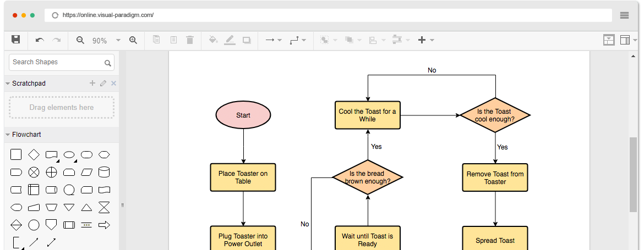Edit the Scratchpad using pencil icon

(x=103, y=84)
